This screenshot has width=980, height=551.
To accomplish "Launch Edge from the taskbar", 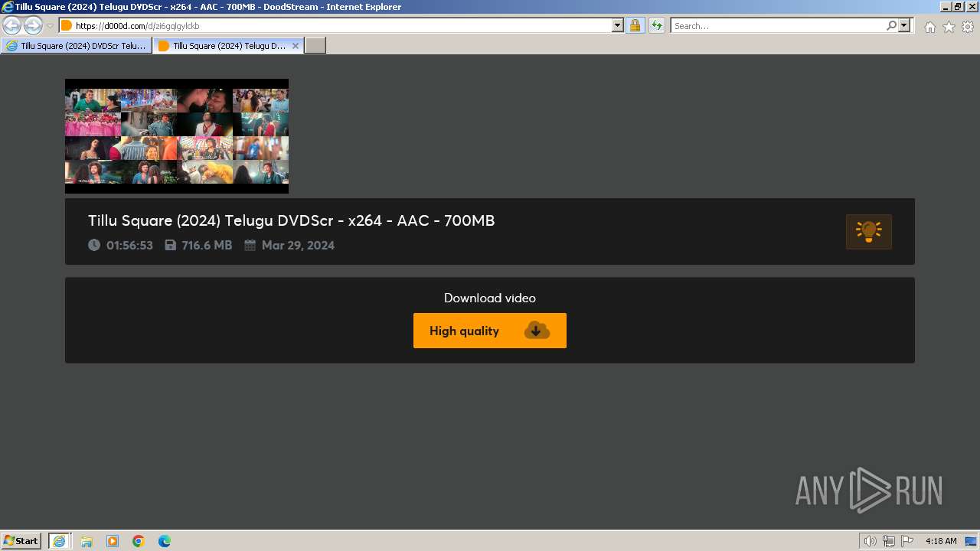I will click(165, 541).
